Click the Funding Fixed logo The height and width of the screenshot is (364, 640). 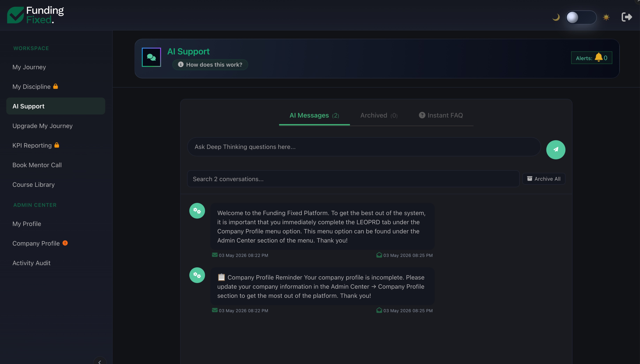36,15
